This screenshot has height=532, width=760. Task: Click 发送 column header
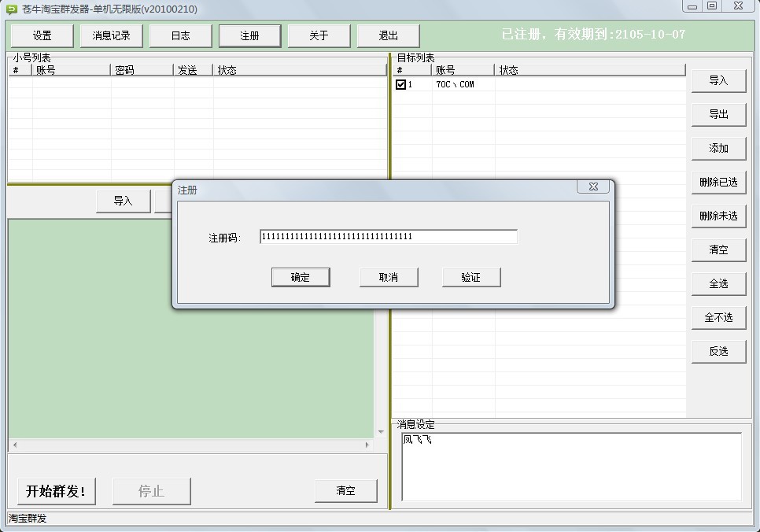pos(194,70)
